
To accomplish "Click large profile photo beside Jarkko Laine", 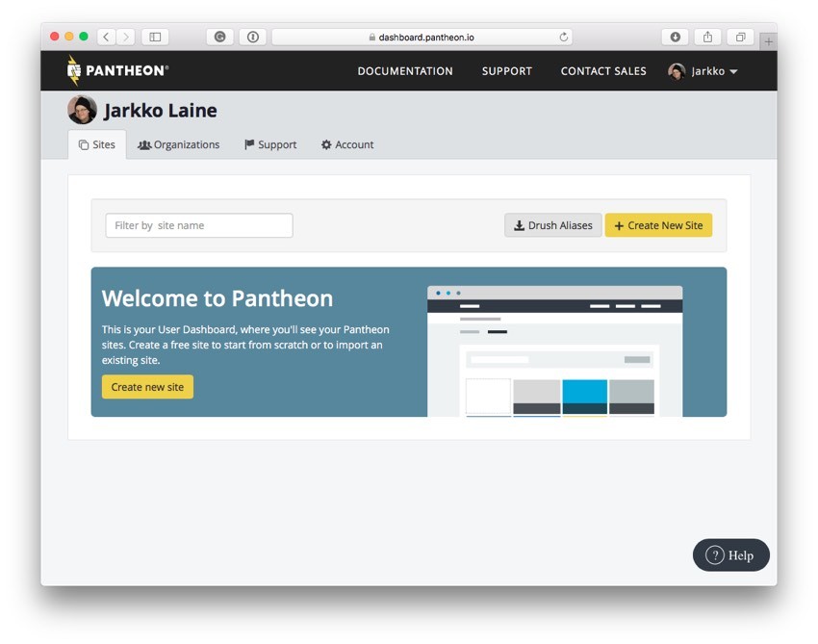I will pyautogui.click(x=83, y=110).
